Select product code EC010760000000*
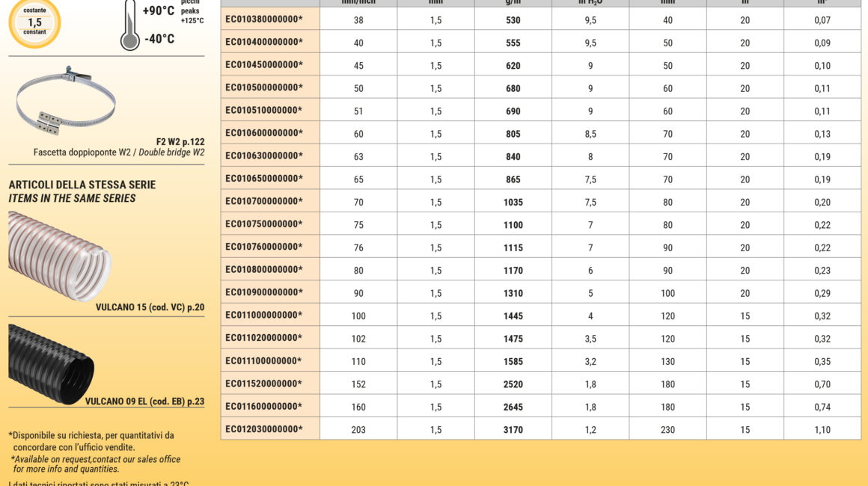The image size is (868, 486). (264, 247)
